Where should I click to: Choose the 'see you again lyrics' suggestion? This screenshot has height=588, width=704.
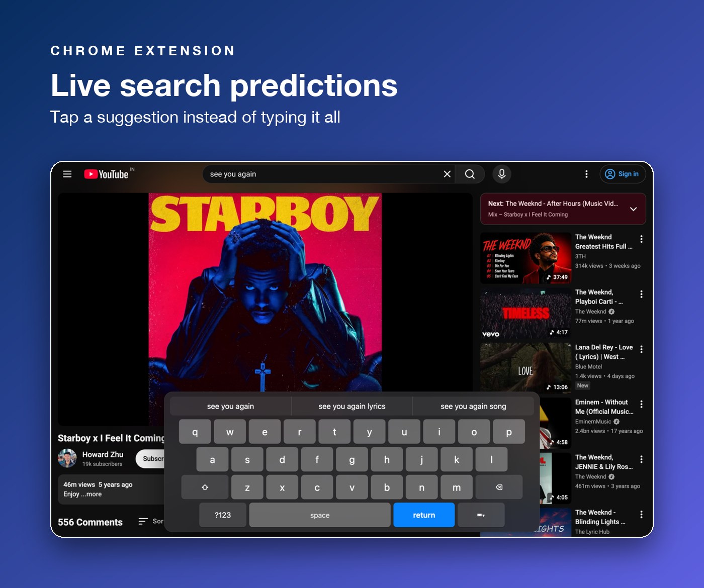[x=352, y=406]
